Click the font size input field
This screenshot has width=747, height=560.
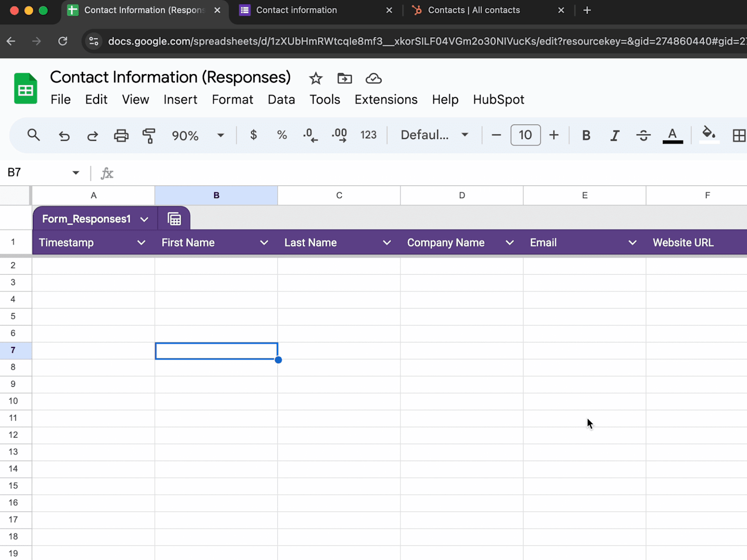(x=525, y=135)
